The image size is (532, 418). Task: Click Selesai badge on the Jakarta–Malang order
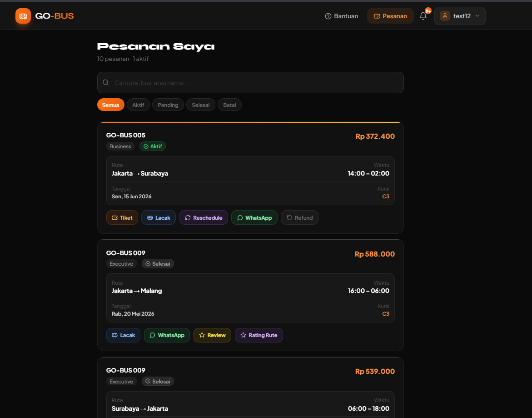(158, 264)
